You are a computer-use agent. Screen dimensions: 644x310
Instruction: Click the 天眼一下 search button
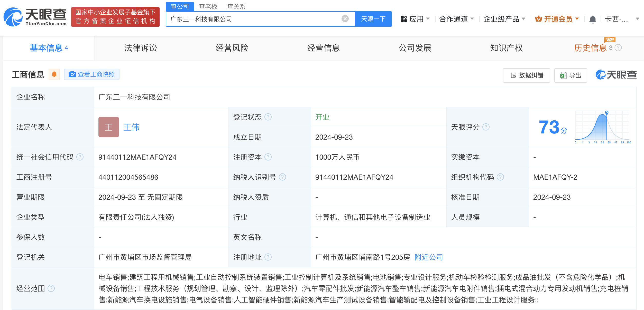click(x=373, y=19)
